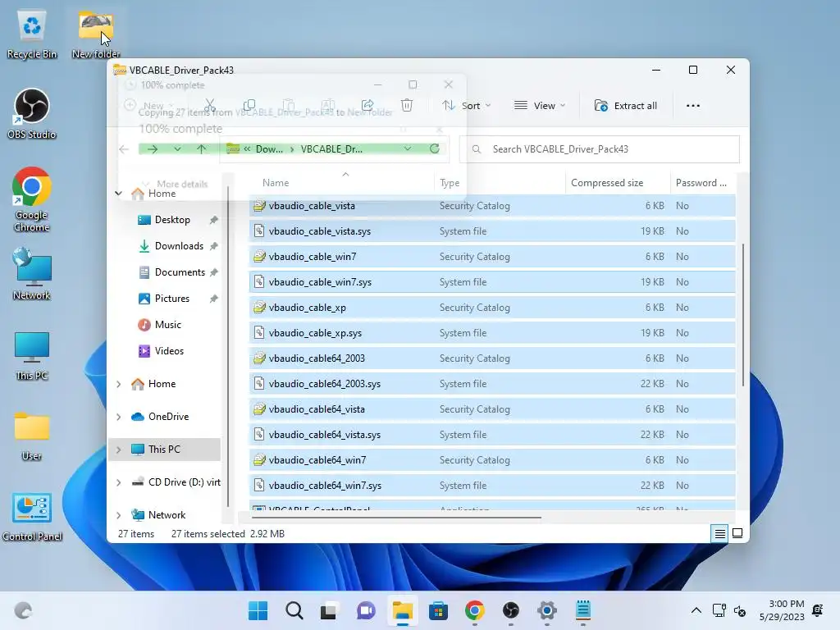Expand the OneDrive tree node
840x630 pixels.
[118, 417]
